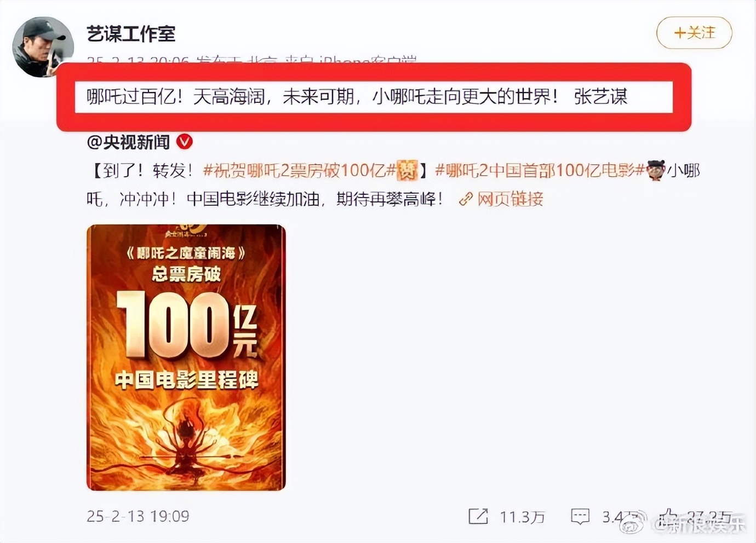756x543 pixels.
Task: Click the red verified V badge
Action: [185, 142]
